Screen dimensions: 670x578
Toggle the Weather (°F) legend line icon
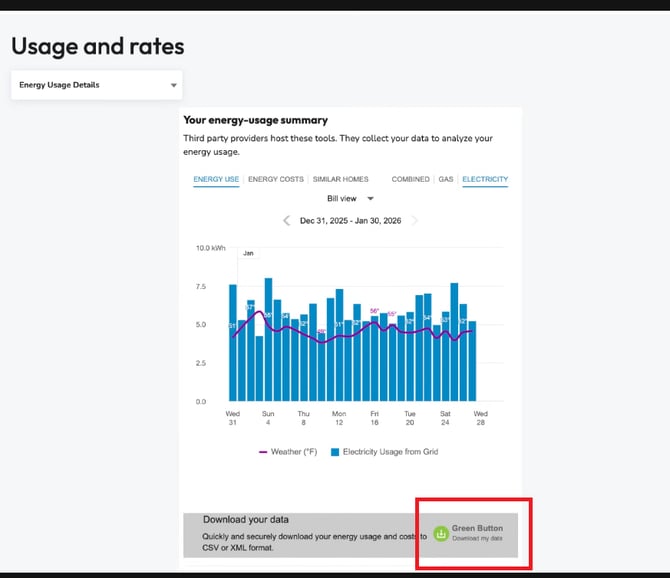(264, 452)
